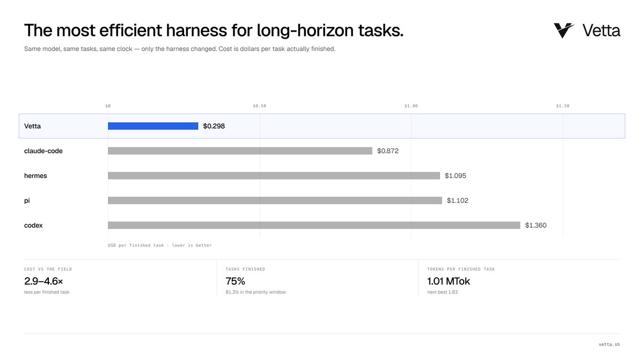The height and width of the screenshot is (362, 644).
Task: Click the headline about the most efficient harness
Action: (214, 31)
